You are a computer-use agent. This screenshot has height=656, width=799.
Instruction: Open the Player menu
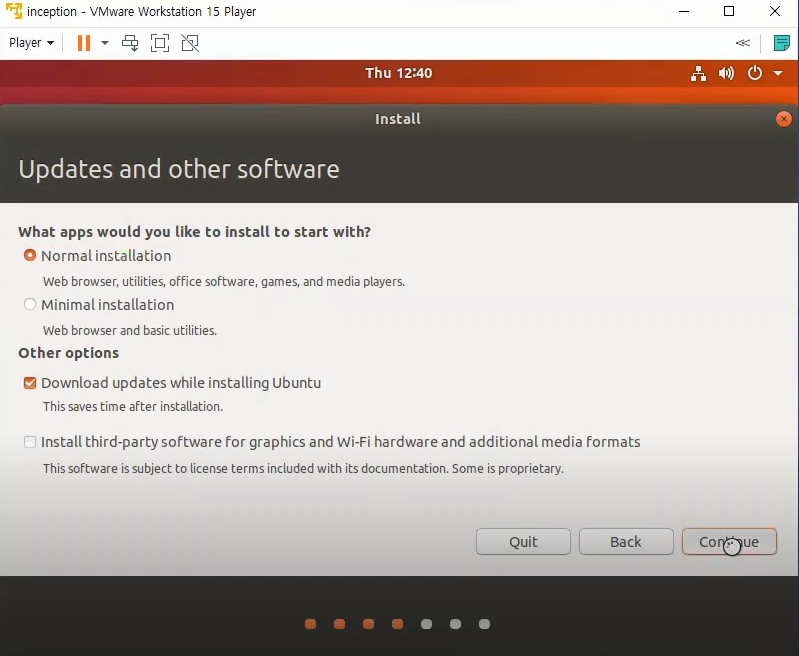pyautogui.click(x=31, y=43)
